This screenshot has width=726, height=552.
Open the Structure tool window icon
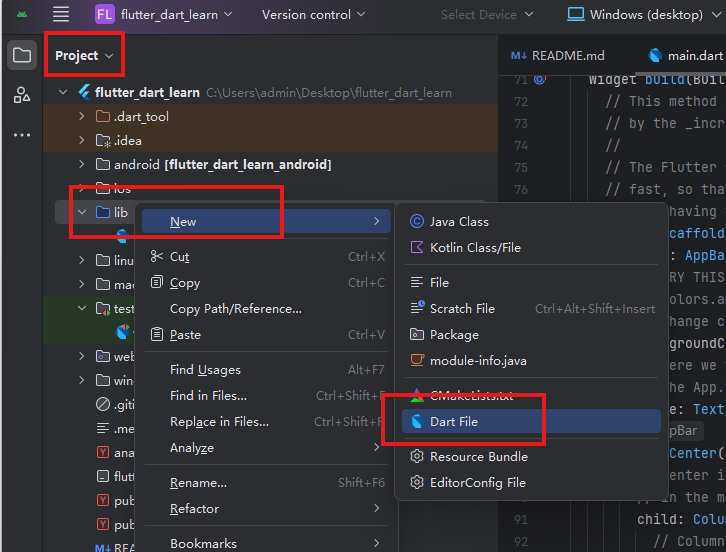coord(22,95)
